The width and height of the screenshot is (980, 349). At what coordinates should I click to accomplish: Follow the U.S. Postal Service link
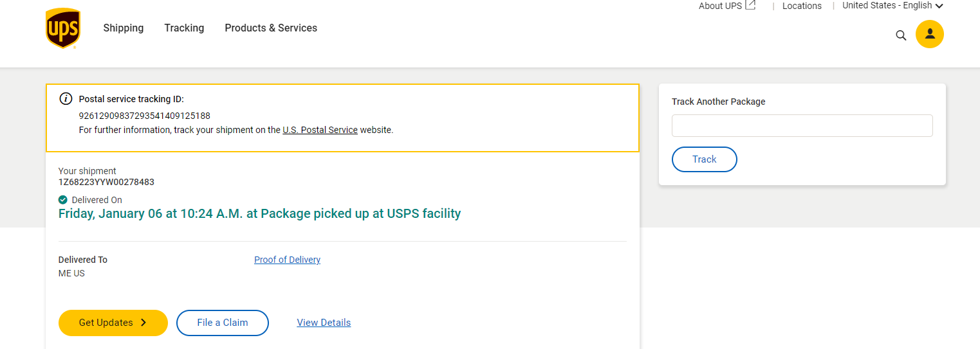pyautogui.click(x=320, y=130)
